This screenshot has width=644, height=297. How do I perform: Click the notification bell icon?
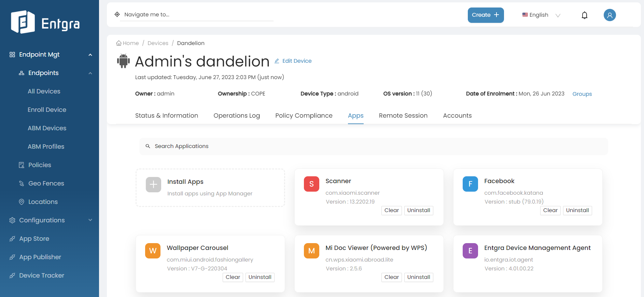click(x=584, y=15)
